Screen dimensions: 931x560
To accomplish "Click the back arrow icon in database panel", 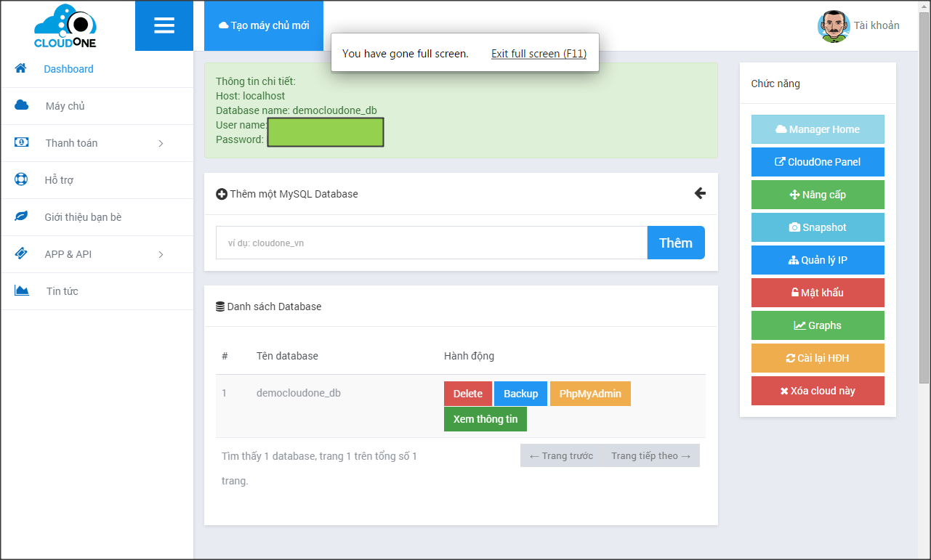I will tap(700, 193).
